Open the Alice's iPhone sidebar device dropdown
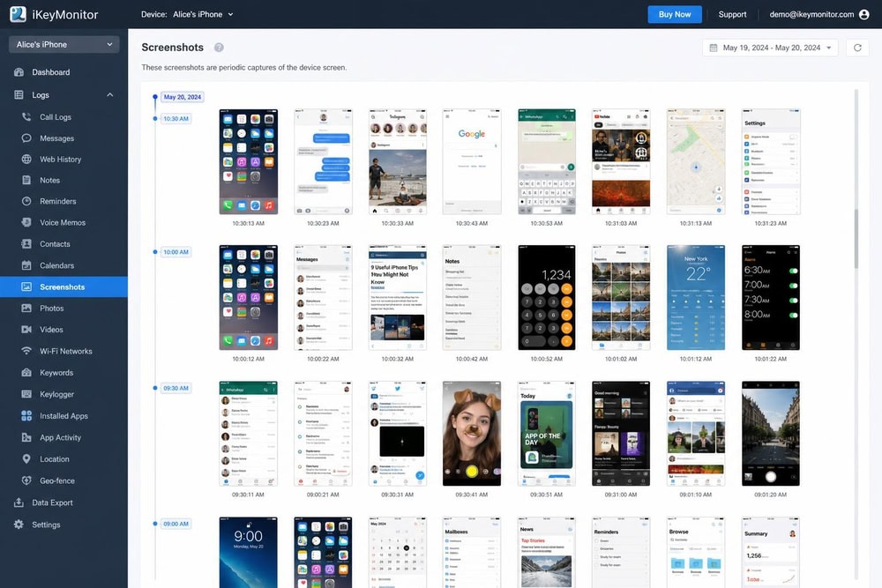The height and width of the screenshot is (588, 882). [64, 44]
